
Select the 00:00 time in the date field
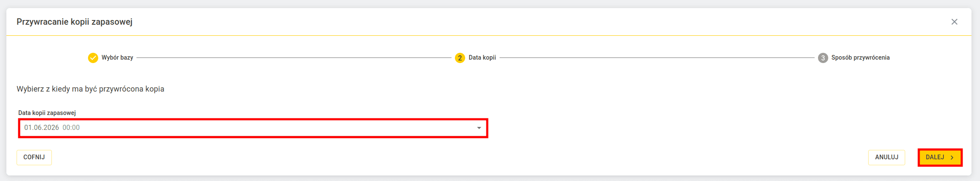(x=71, y=128)
